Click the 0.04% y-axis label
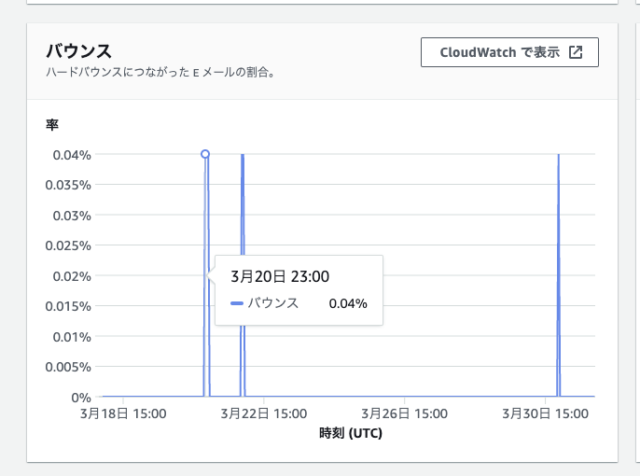 (x=72, y=155)
